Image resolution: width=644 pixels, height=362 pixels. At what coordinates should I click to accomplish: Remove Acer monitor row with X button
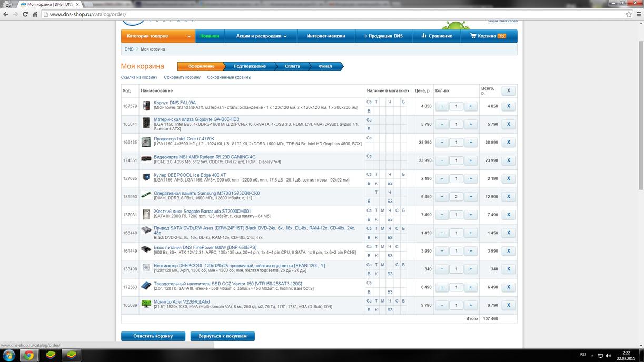508,305
